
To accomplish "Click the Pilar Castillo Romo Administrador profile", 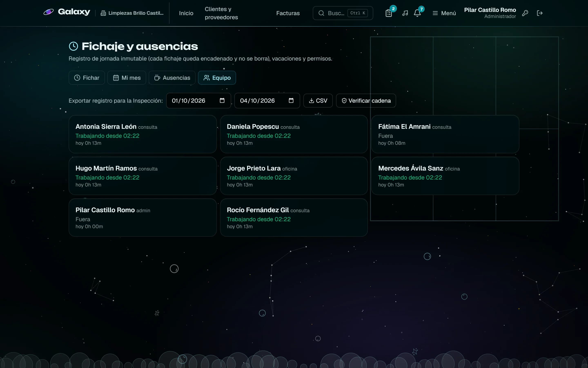I will pos(490,13).
